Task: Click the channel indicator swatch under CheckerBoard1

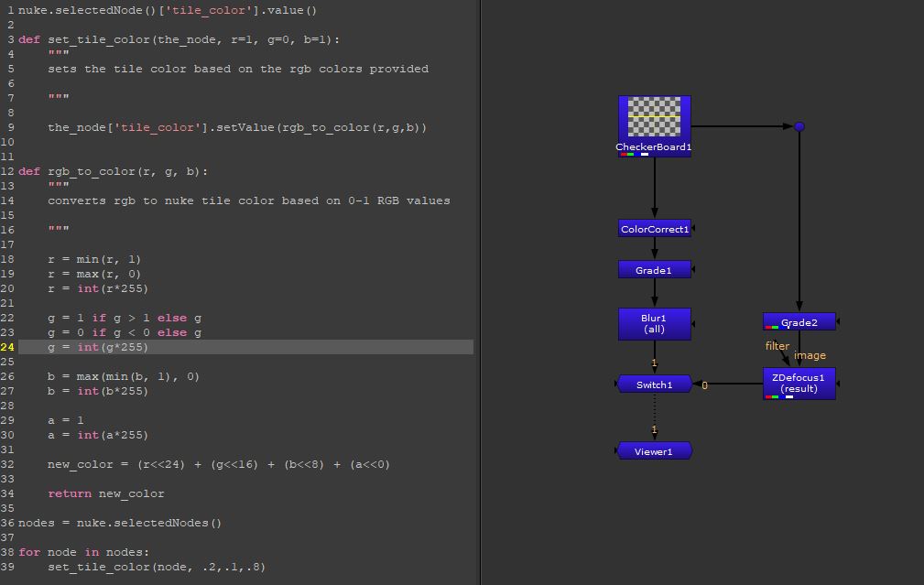Action: 632,156
